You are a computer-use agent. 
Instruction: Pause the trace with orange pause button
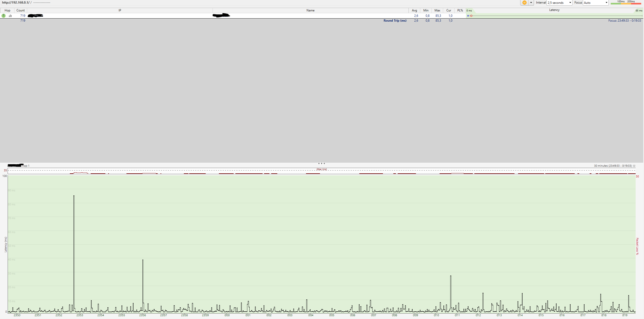pos(524,3)
